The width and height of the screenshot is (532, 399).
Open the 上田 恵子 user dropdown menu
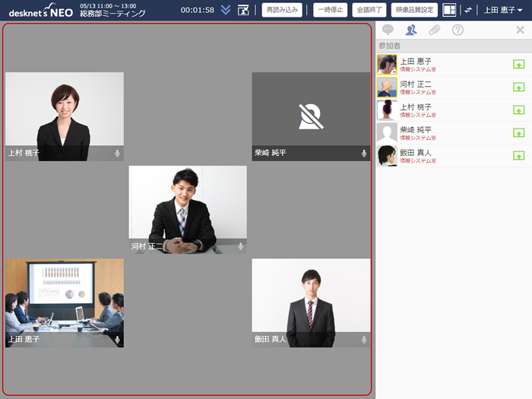tap(503, 10)
